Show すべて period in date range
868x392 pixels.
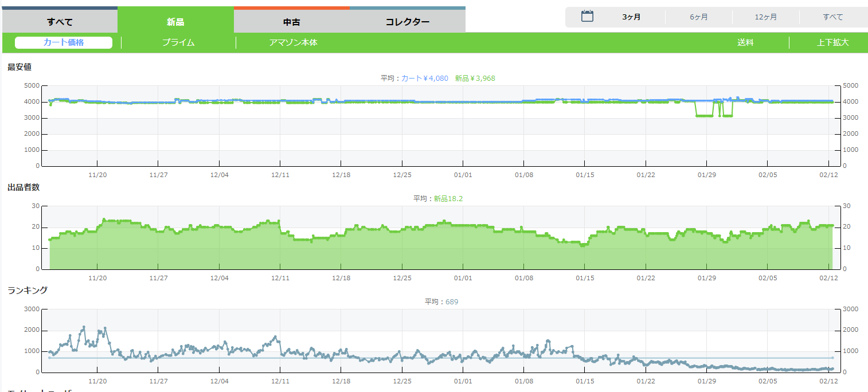pos(832,17)
